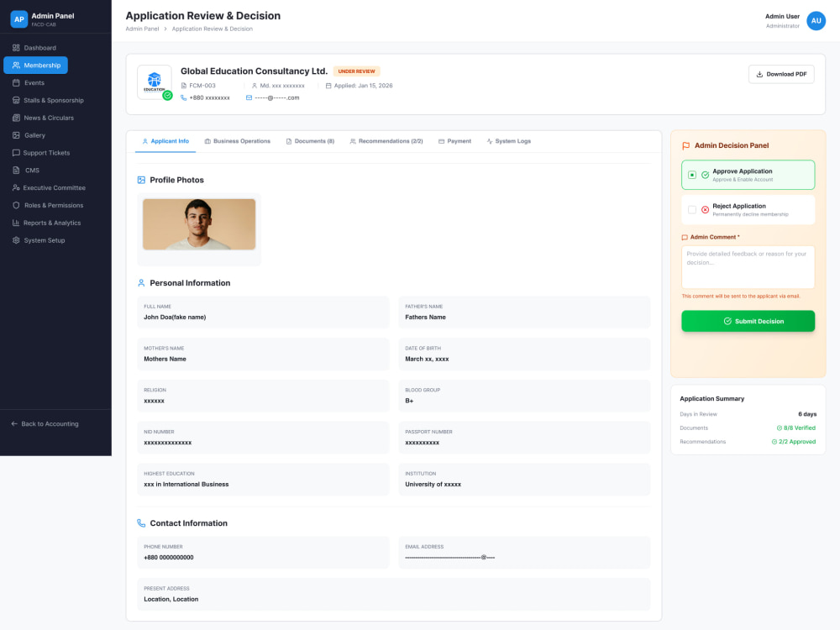Viewport: 840px width, 630px height.
Task: Click the Back to Accounting arrow icon
Action: (x=14, y=423)
